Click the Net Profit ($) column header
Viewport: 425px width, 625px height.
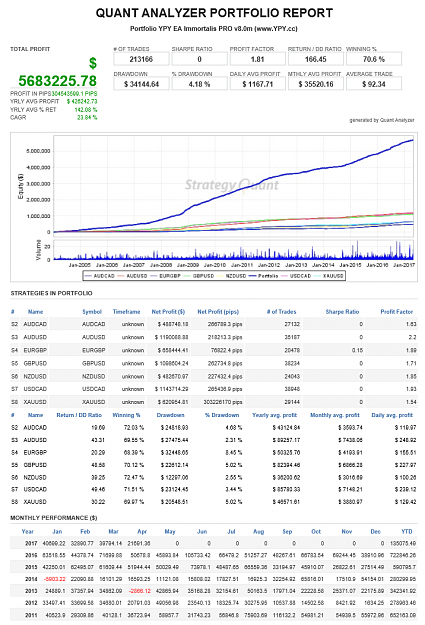(168, 312)
